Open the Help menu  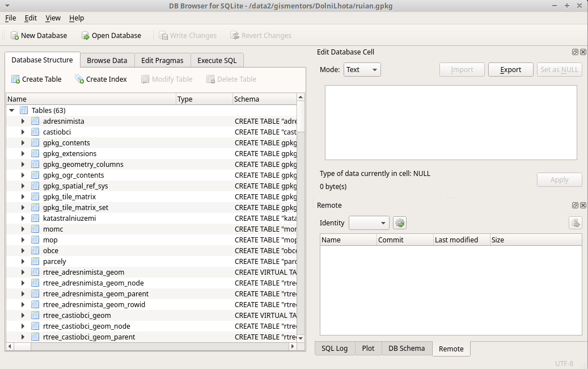tap(77, 18)
